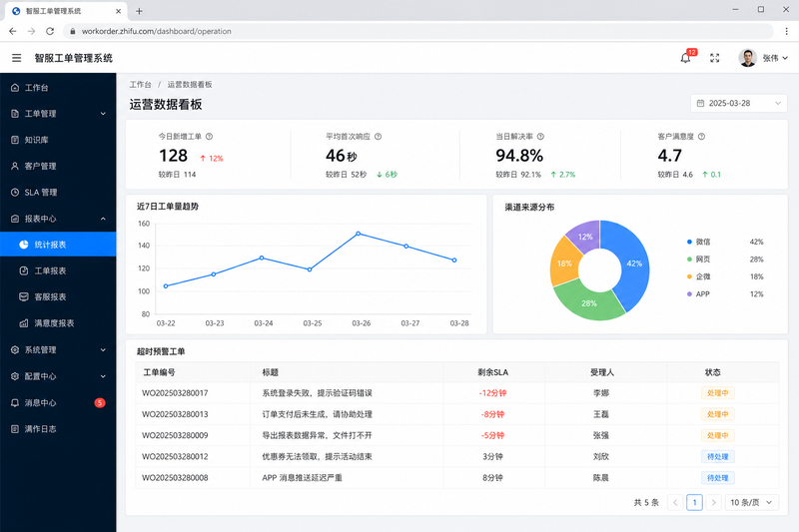This screenshot has width=799, height=532.
Task: Click the 工单报表 icon in submenu
Action: [x=23, y=270]
